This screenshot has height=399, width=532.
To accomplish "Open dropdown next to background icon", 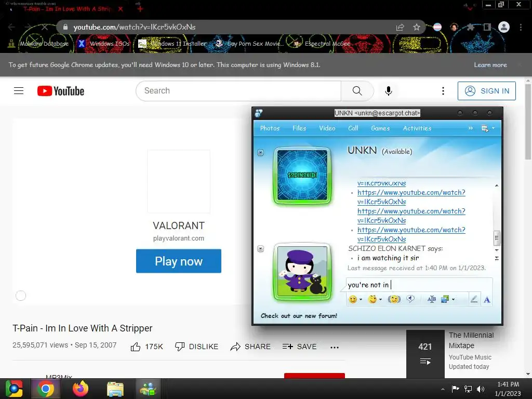I will [x=453, y=300].
